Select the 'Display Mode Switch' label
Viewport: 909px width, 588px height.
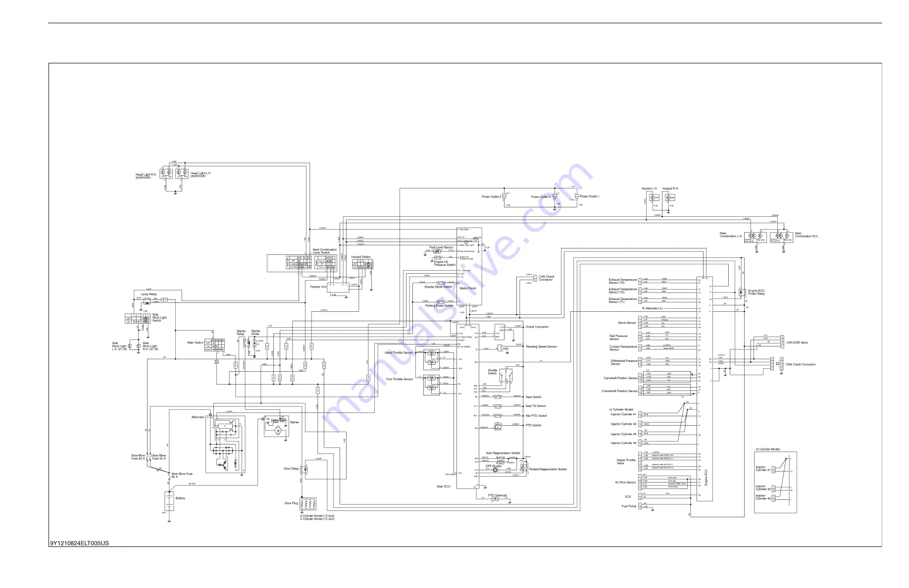pyautogui.click(x=438, y=287)
